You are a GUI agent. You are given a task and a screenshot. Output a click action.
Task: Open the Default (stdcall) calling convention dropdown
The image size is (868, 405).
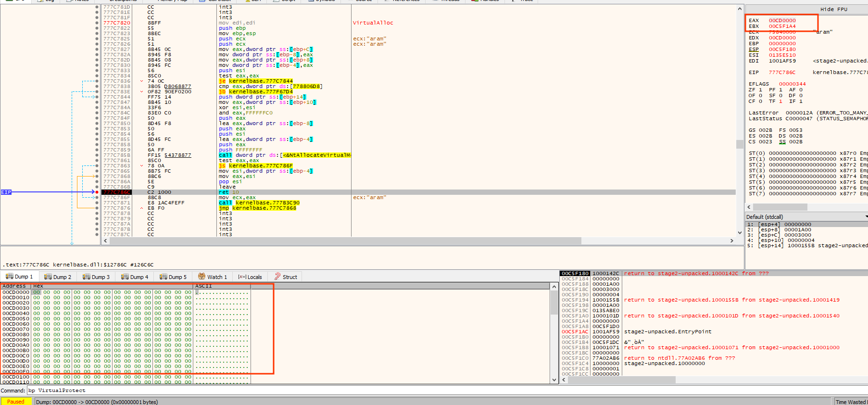806,217
